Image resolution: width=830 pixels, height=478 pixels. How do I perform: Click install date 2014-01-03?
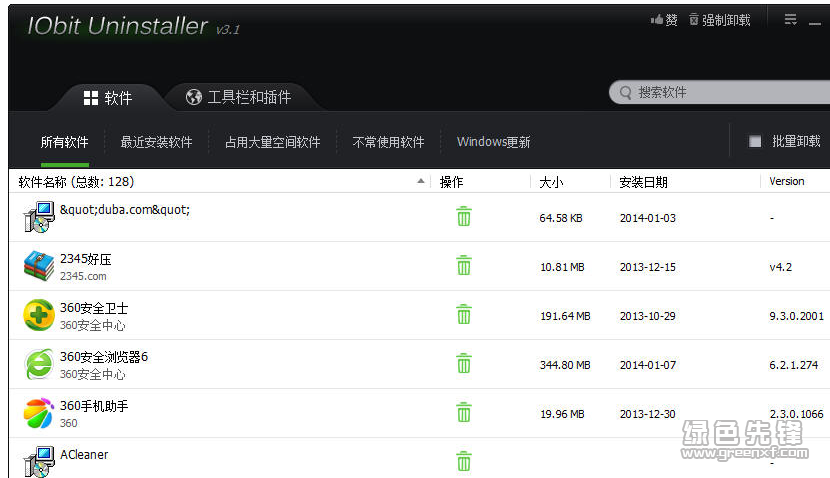648,218
